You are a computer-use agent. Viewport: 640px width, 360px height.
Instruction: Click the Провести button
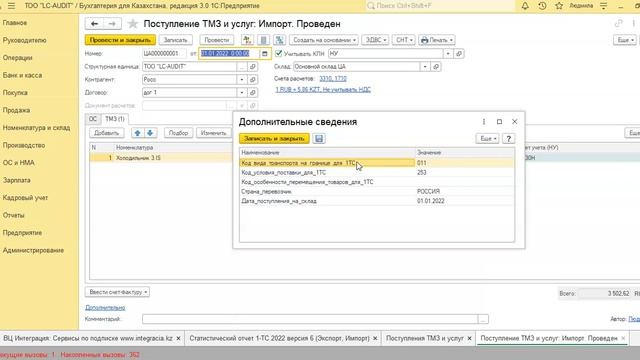click(217, 40)
